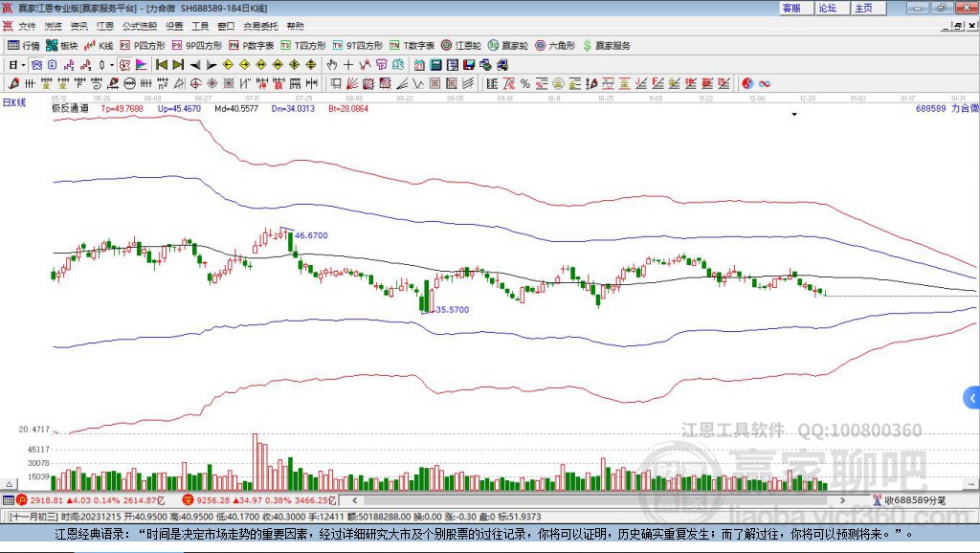
Task: Open the calculator icon in toolbar
Action: click(435, 64)
